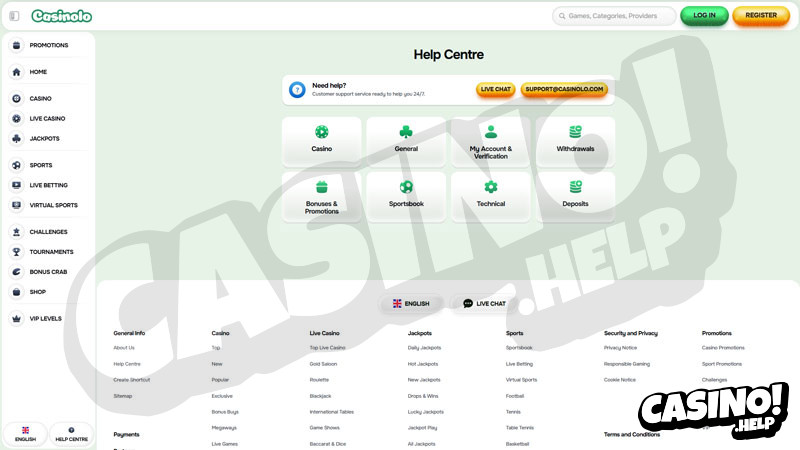Open Hot Jackpots footer link
Image resolution: width=800 pixels, height=450 pixels.
click(x=423, y=364)
